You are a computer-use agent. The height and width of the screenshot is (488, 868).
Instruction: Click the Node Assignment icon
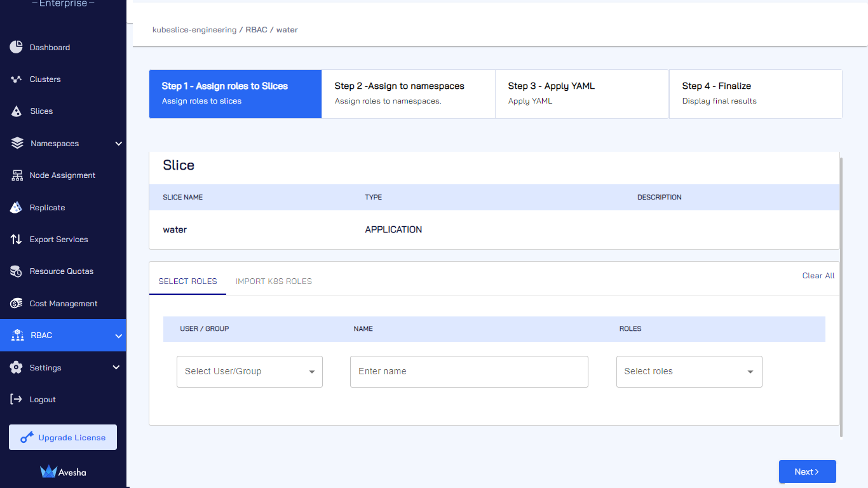pyautogui.click(x=17, y=175)
